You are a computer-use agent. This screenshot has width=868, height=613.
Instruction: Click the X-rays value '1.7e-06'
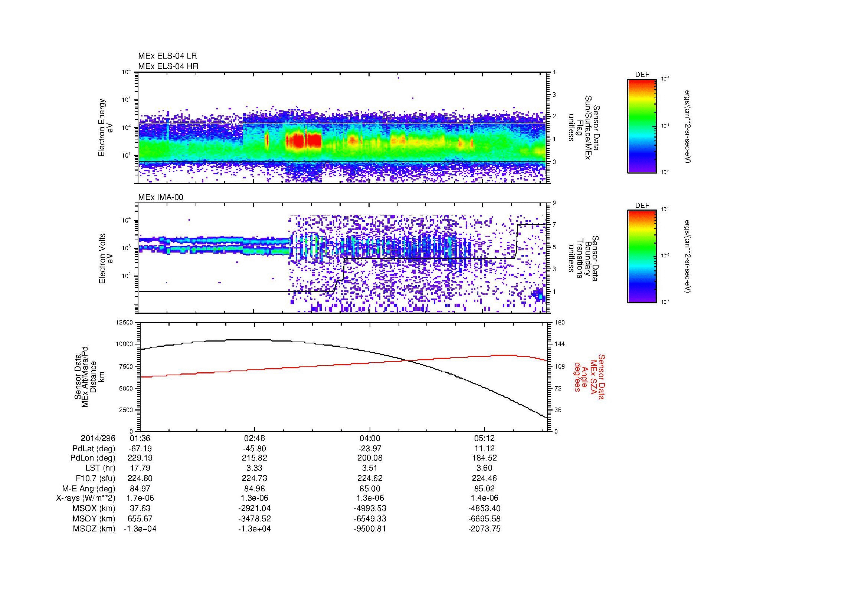coord(140,498)
